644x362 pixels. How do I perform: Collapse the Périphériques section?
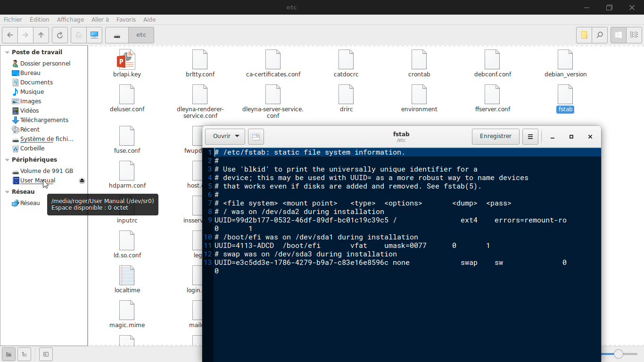point(7,160)
